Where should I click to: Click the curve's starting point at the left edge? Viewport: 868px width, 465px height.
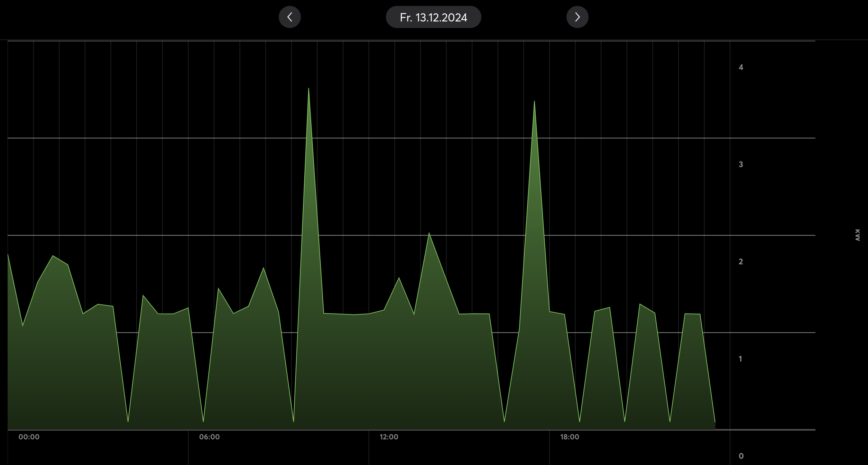(x=8, y=255)
